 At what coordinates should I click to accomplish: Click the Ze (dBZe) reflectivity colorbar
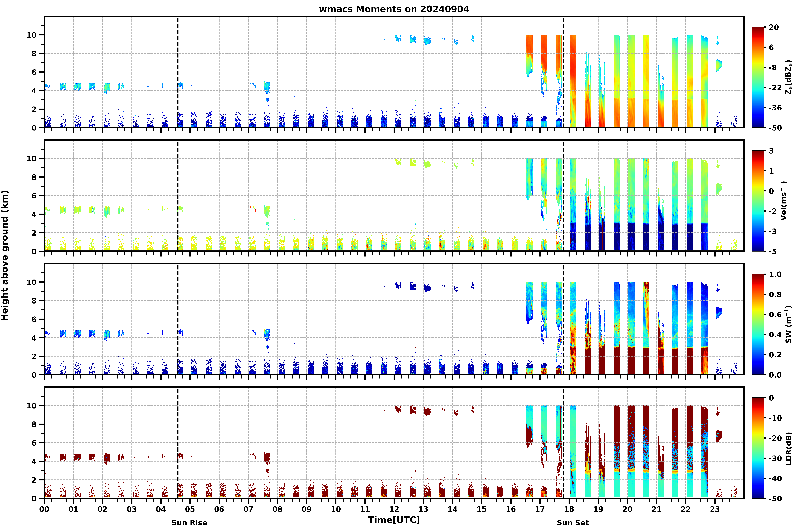758,77
